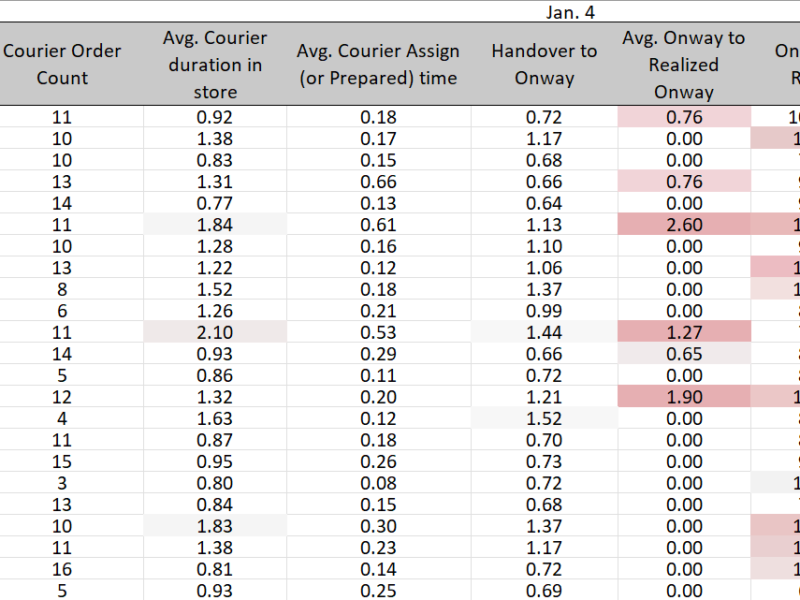Viewport: 800px width, 600px height.
Task: Select the 1.84 duration cell
Action: [215, 225]
